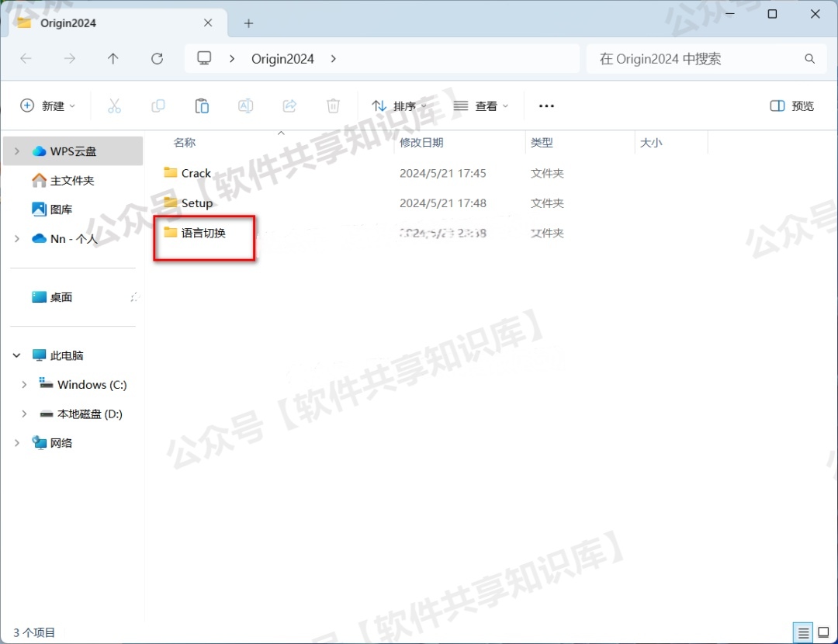
Task: Maximize the Explorer window
Action: (772, 14)
